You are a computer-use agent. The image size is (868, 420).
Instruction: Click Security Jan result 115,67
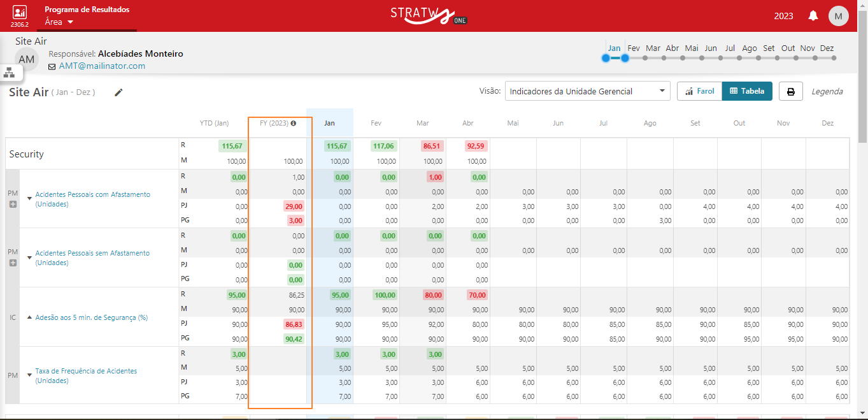coord(338,146)
